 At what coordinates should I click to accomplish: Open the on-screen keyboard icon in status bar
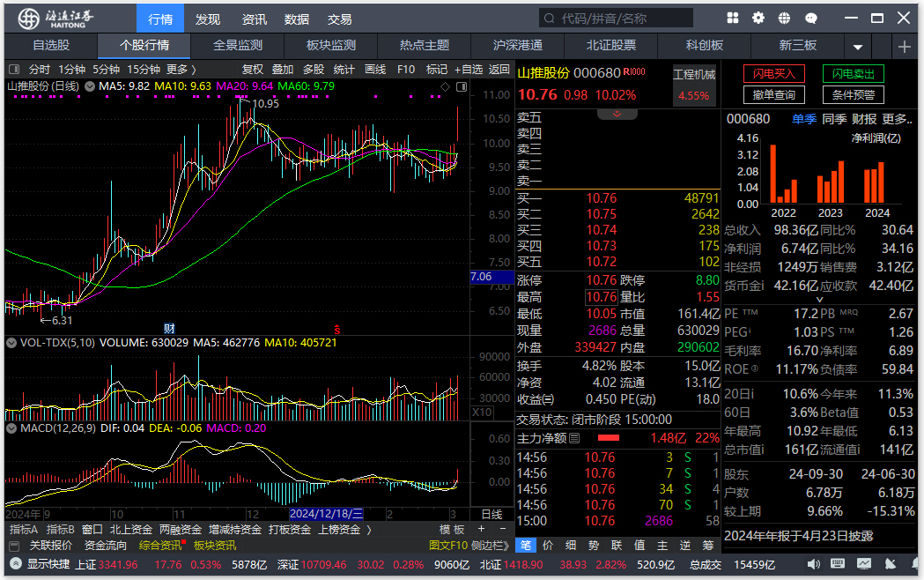[x=836, y=564]
